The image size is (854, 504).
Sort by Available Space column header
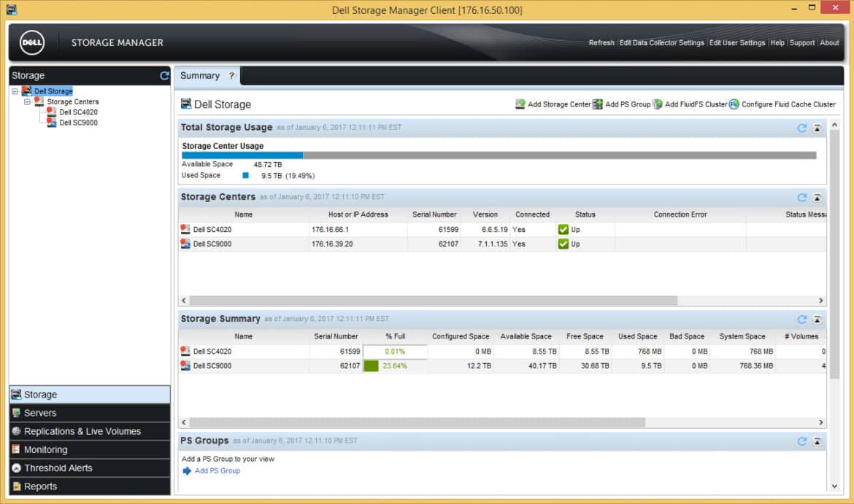(526, 336)
